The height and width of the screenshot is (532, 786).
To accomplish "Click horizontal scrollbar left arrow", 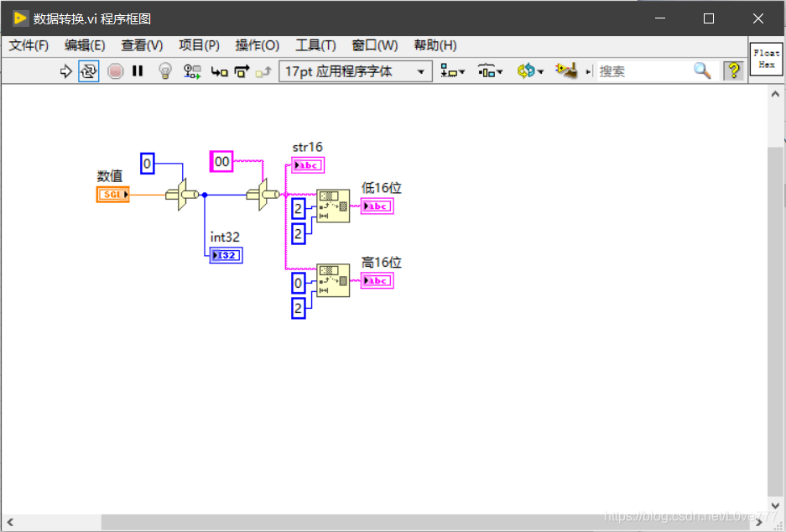I will [10, 522].
